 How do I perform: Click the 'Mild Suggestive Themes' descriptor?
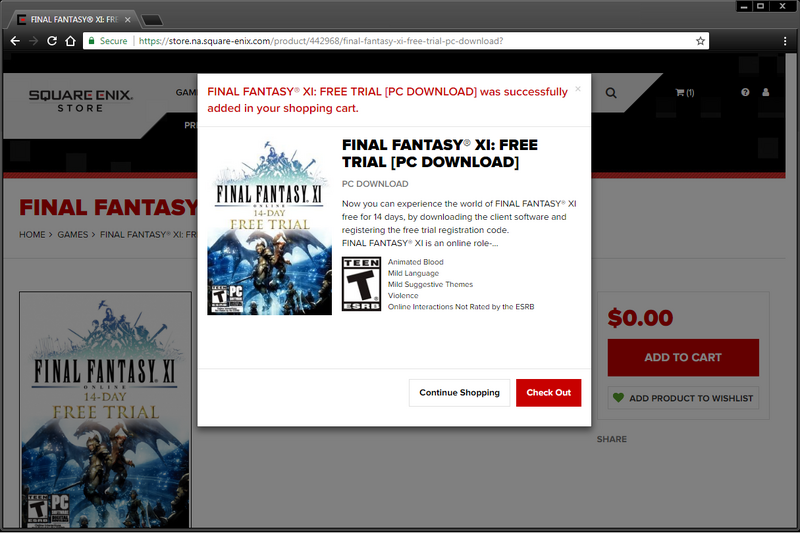coord(430,284)
